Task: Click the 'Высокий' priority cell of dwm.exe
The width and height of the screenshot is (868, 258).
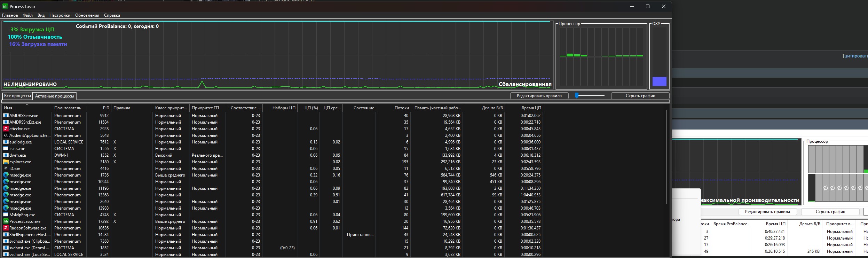Action: coord(164,155)
